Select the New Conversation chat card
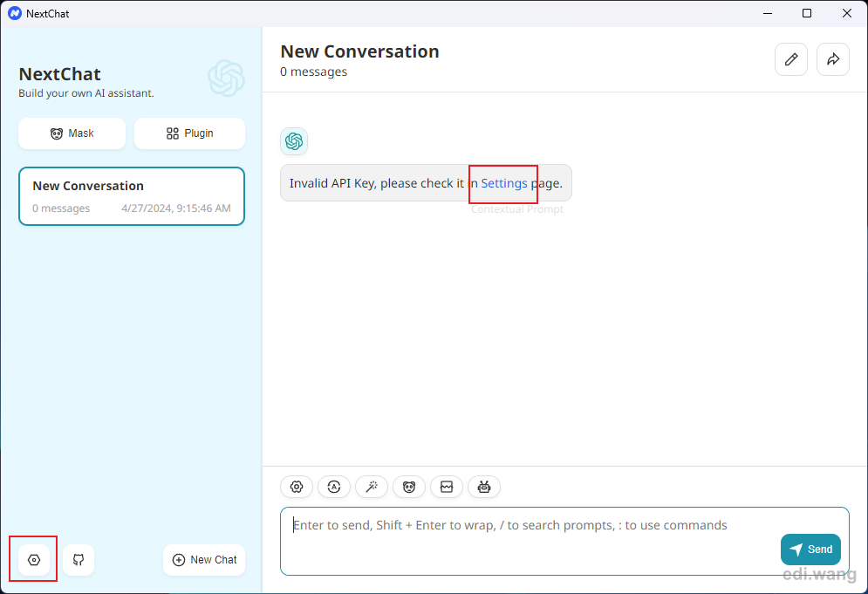This screenshot has width=868, height=594. click(132, 196)
